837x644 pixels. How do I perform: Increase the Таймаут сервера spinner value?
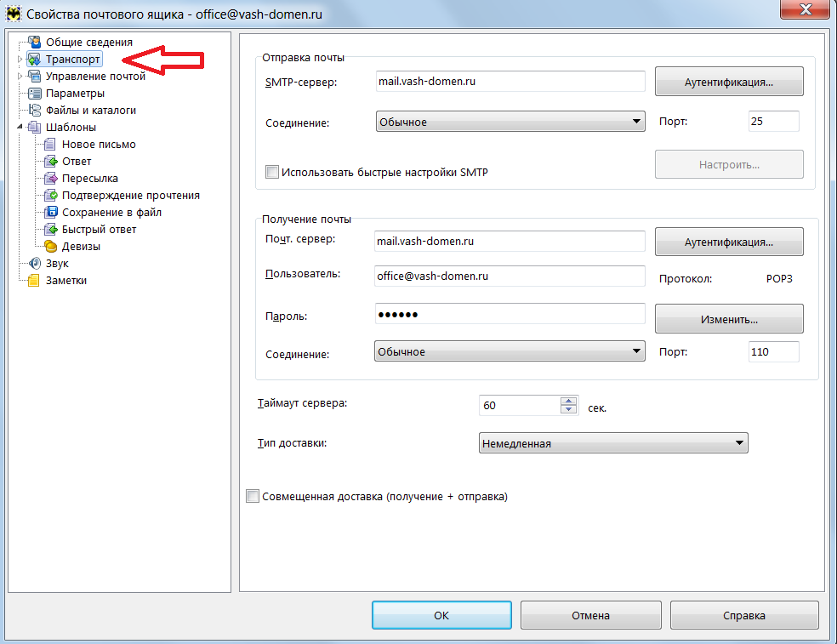(x=569, y=401)
